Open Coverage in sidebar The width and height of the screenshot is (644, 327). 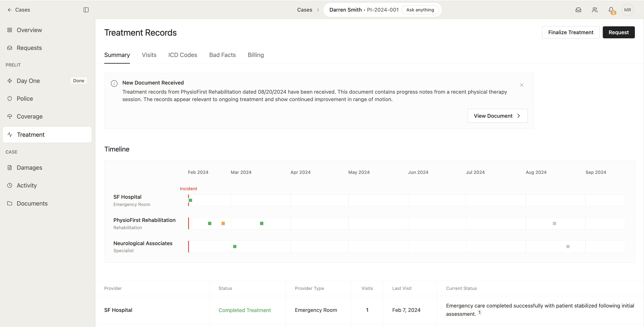(29, 116)
